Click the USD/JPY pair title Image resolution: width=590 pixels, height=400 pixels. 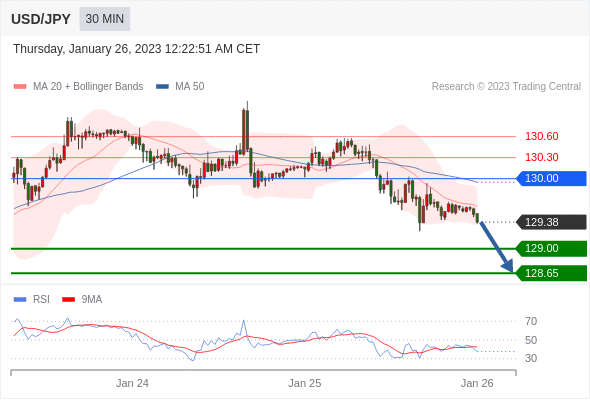41,19
